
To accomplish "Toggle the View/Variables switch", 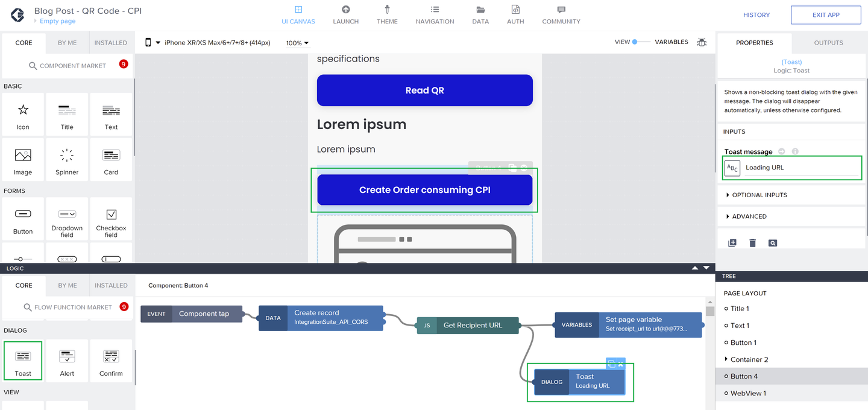I will [642, 42].
